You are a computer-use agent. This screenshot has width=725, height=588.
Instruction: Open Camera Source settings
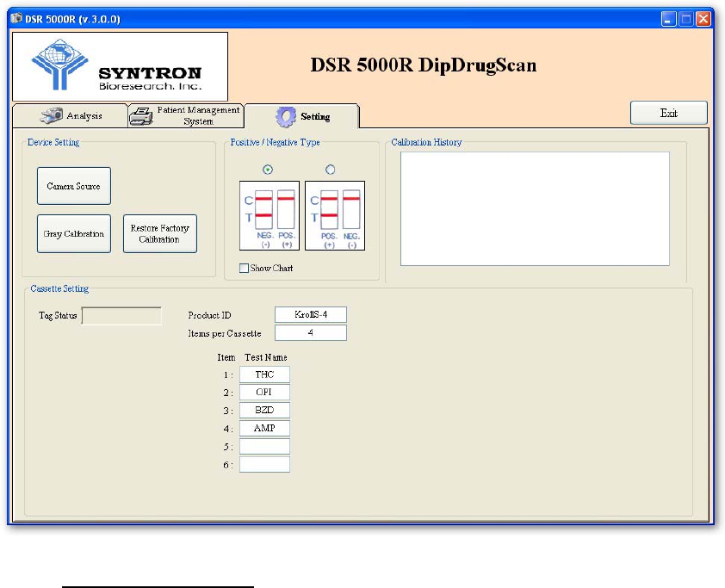[74, 186]
